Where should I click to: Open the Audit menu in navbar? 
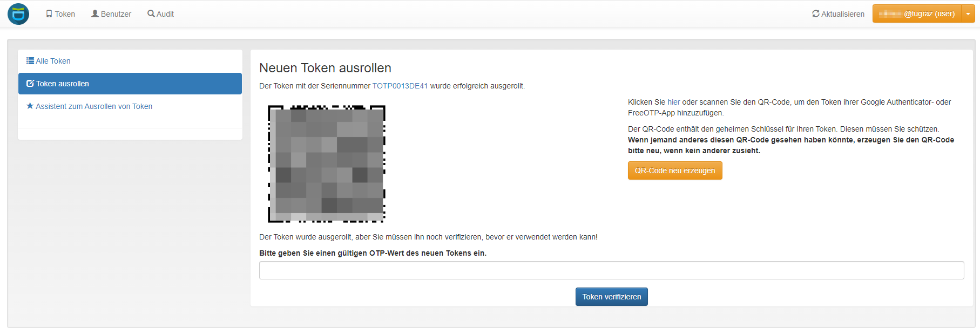coord(160,14)
